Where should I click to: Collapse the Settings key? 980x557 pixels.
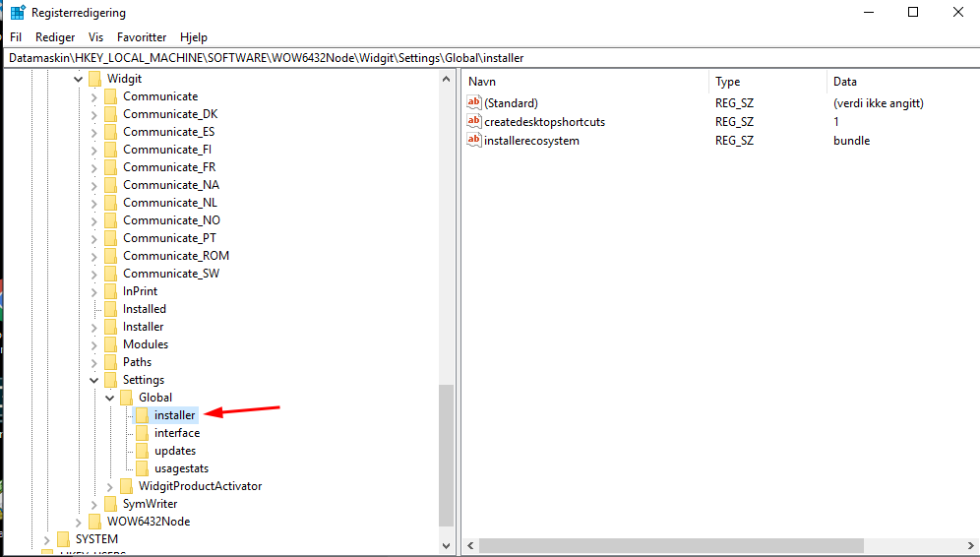tap(93, 380)
